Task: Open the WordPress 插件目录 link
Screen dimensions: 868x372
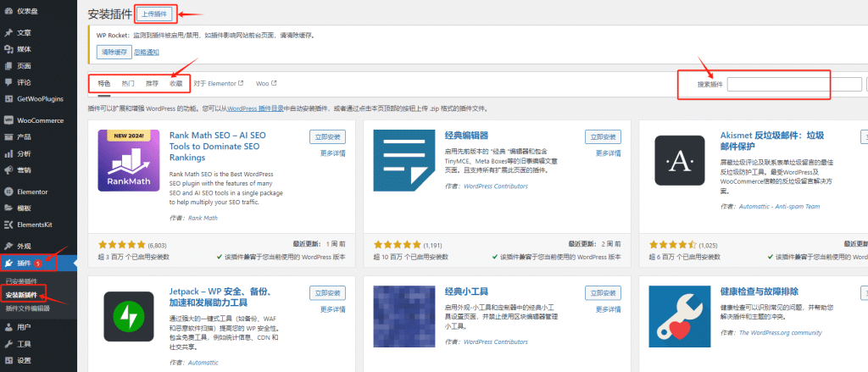Action: [x=255, y=109]
